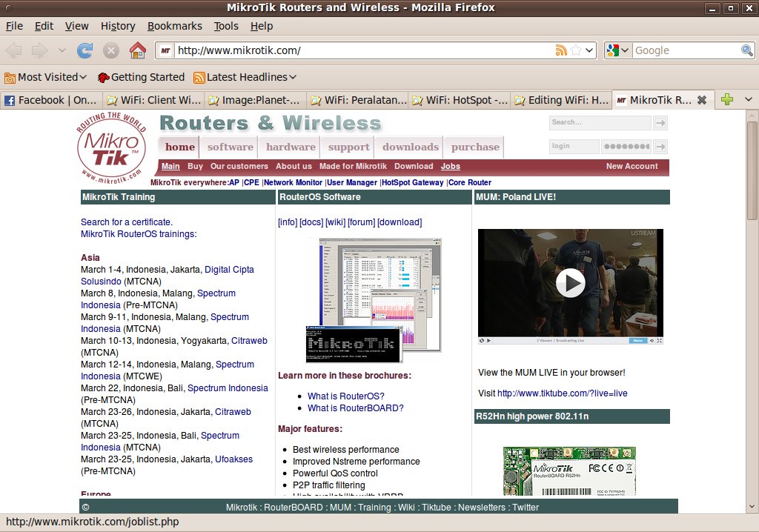
Task: Expand the address bar history dropdown
Action: coord(590,50)
